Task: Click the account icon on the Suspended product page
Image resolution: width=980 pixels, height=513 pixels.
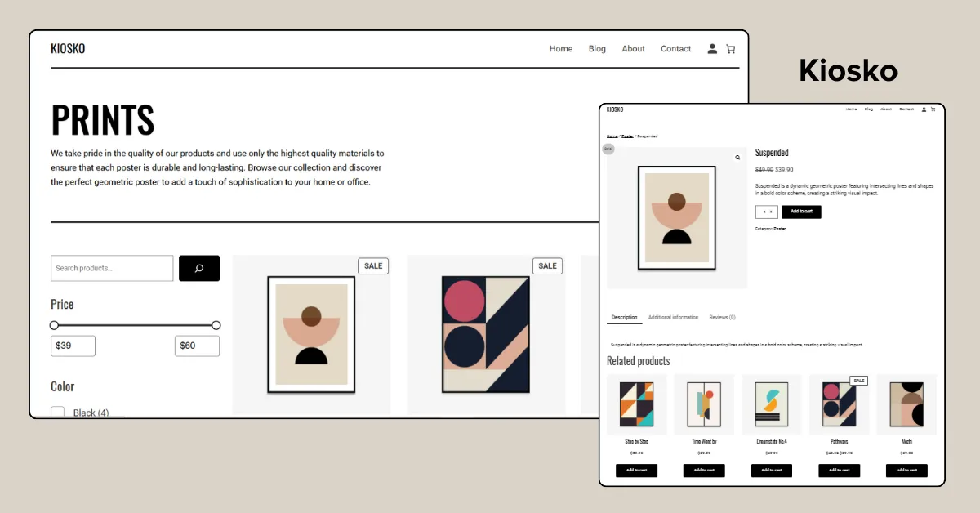Action: (x=924, y=109)
